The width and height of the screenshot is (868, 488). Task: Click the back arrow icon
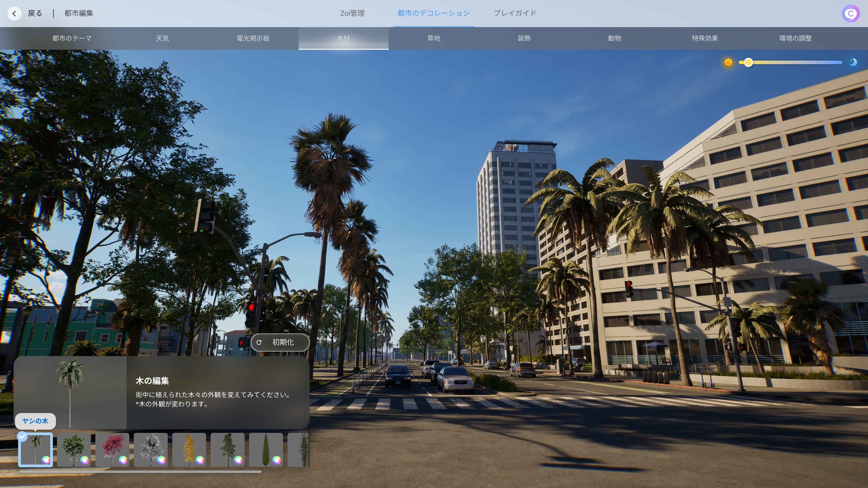(14, 14)
